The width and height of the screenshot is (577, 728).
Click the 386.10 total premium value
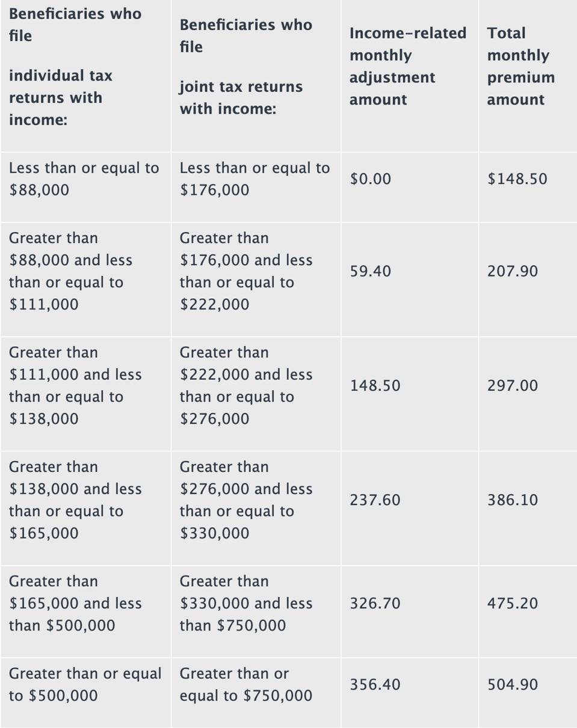click(x=513, y=500)
